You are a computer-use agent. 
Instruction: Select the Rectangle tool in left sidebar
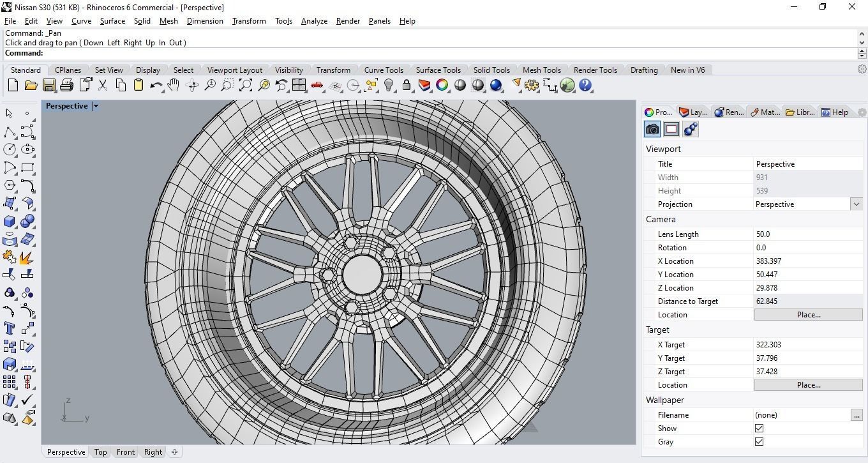coord(27,167)
